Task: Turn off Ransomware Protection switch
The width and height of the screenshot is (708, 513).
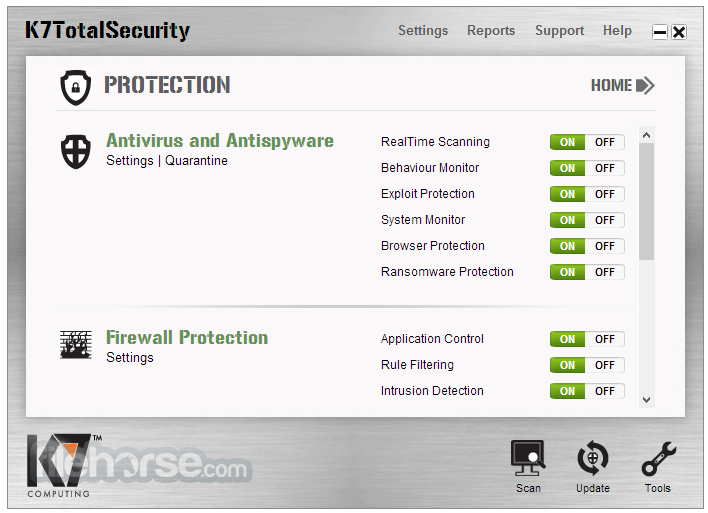Action: (605, 272)
